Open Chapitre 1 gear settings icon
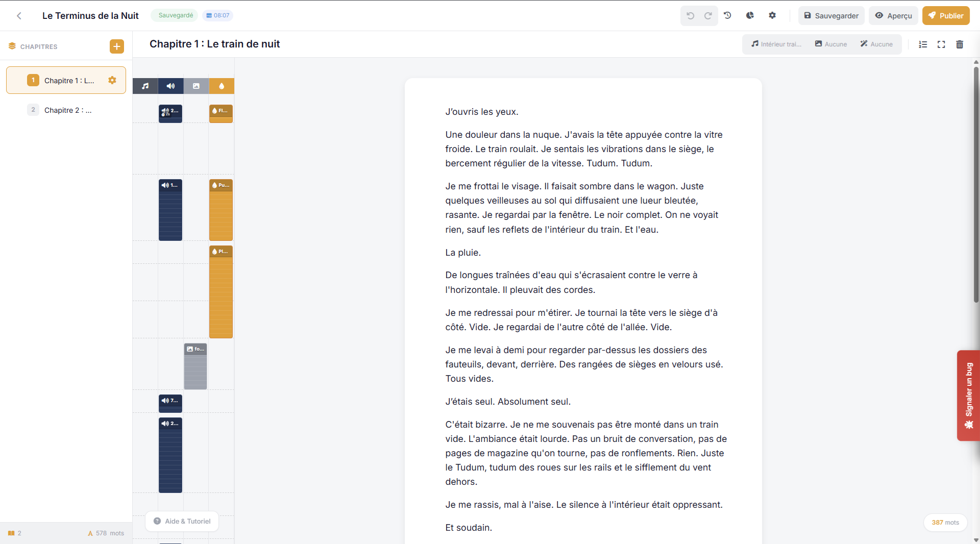The height and width of the screenshot is (544, 980). (112, 80)
